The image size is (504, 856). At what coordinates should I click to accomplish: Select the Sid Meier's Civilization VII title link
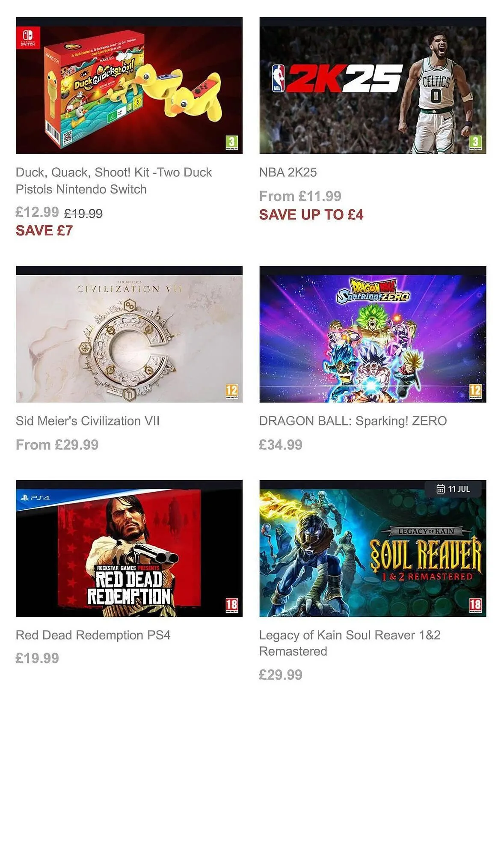pos(88,421)
